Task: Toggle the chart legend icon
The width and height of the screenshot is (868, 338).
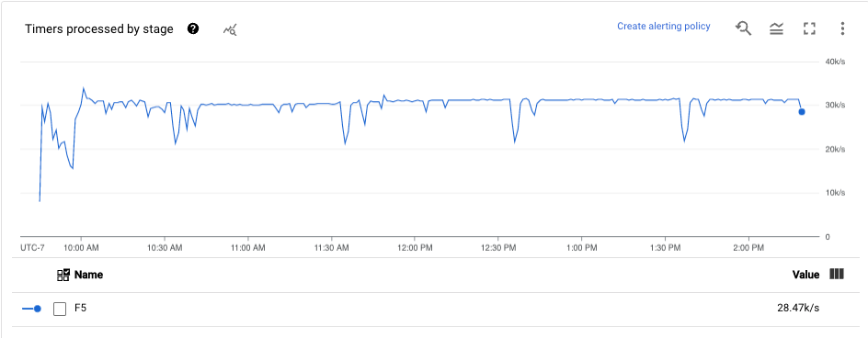Action: coord(776,28)
